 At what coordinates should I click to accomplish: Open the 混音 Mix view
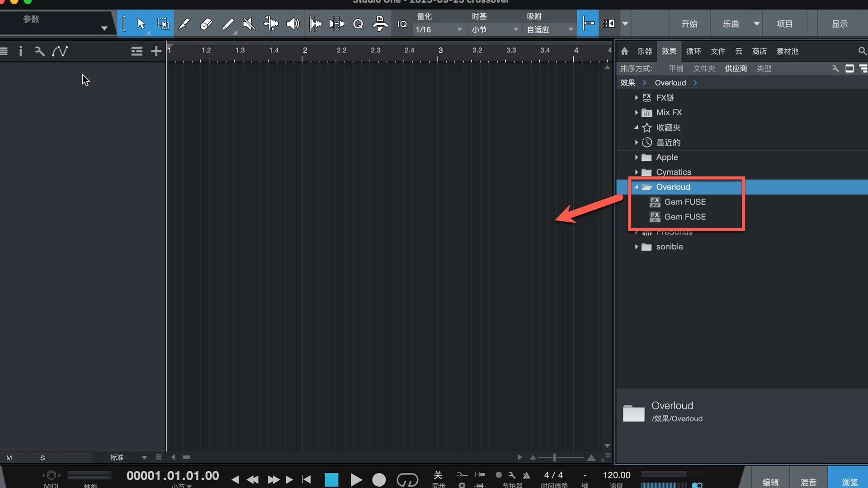[x=808, y=482]
